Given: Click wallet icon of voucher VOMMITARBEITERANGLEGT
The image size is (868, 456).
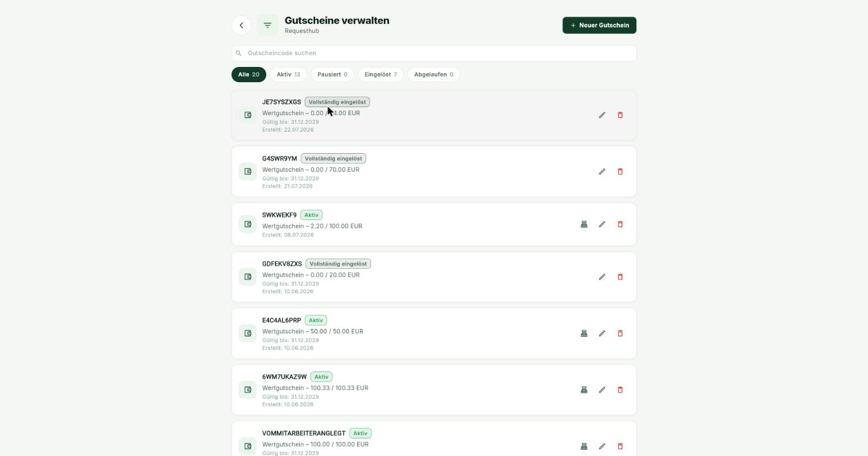Looking at the screenshot, I should (x=248, y=446).
